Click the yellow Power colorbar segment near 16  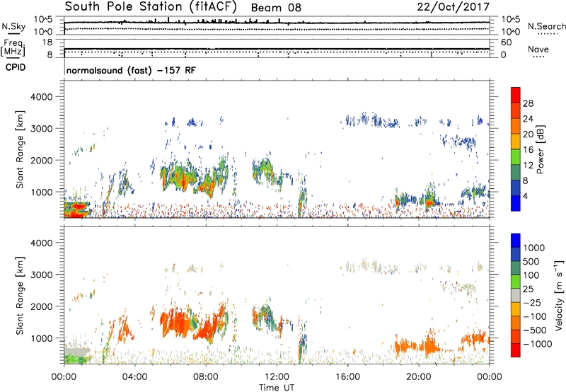coord(516,141)
